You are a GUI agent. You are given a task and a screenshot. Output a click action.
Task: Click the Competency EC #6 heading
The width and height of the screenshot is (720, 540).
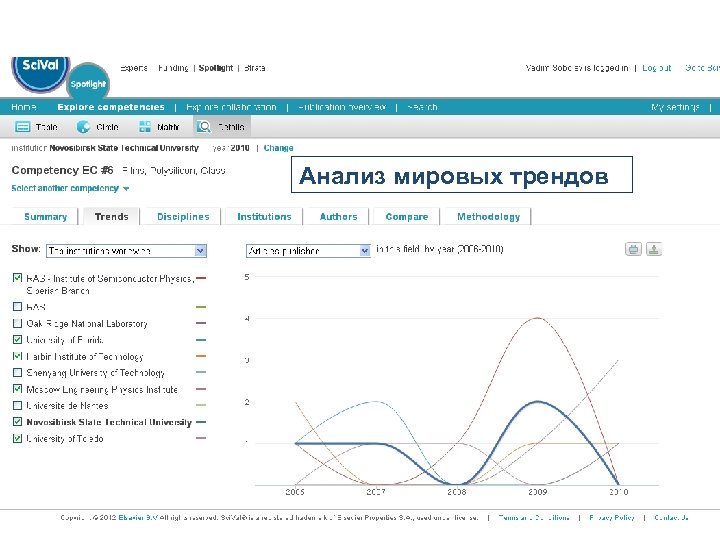coord(62,170)
